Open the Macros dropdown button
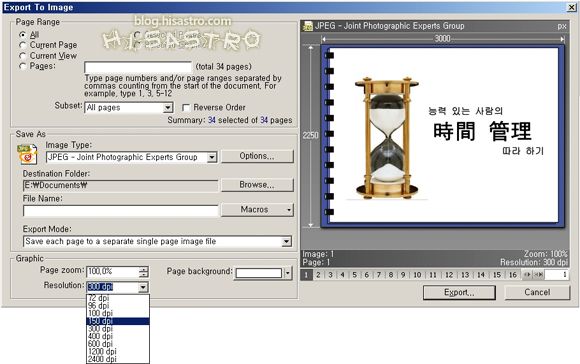This screenshot has width=580, height=364. point(257,210)
